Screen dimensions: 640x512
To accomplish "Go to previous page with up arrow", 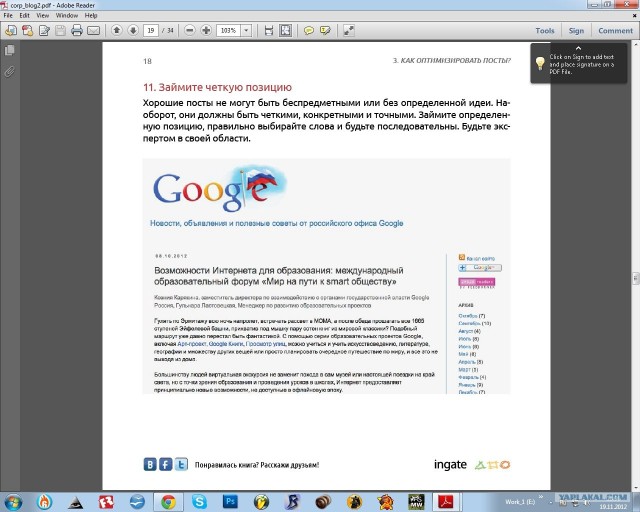I will click(x=116, y=31).
